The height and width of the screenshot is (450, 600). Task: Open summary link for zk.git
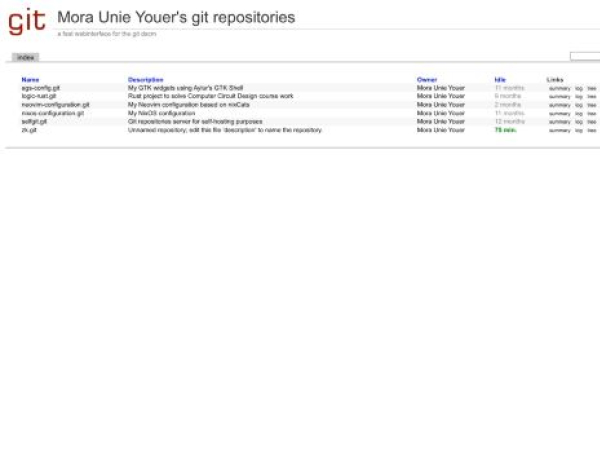[x=559, y=130]
